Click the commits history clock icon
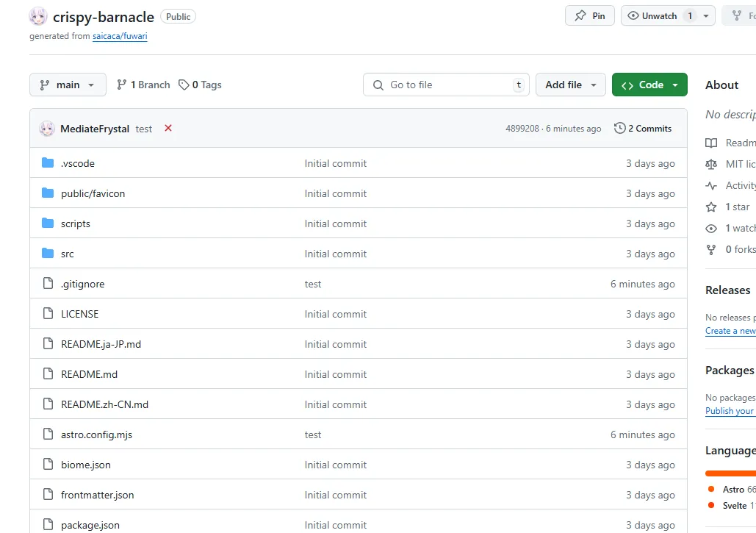 (x=620, y=128)
